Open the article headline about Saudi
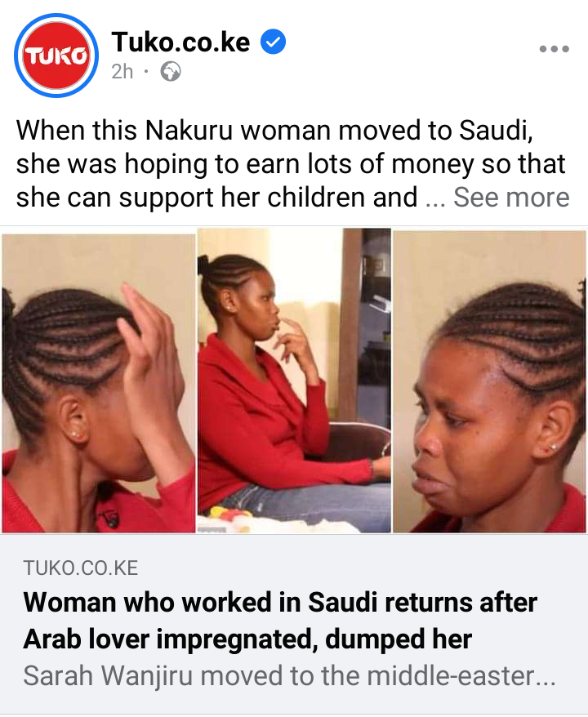The width and height of the screenshot is (588, 717). (280, 620)
